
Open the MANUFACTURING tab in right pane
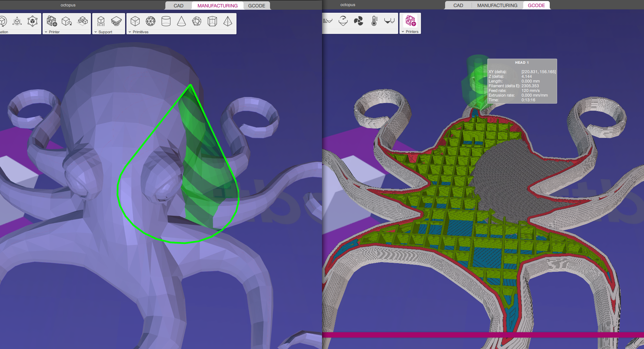pyautogui.click(x=497, y=5)
